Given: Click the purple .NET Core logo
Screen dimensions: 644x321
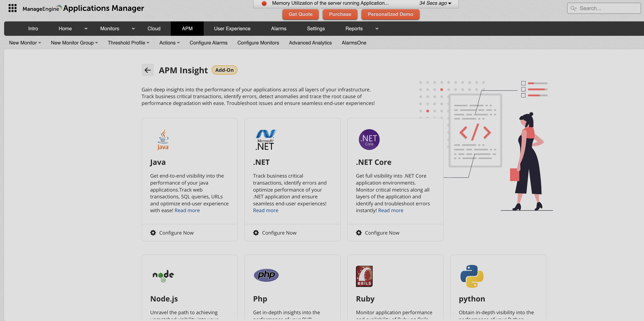Looking at the screenshot, I should tap(369, 140).
